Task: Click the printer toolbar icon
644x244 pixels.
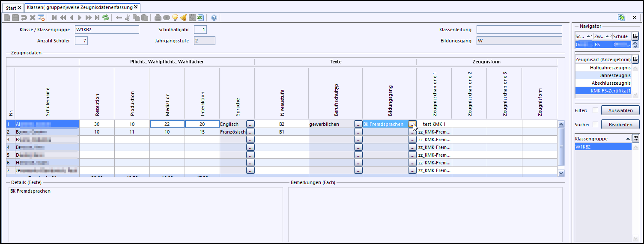Action: (x=158, y=18)
